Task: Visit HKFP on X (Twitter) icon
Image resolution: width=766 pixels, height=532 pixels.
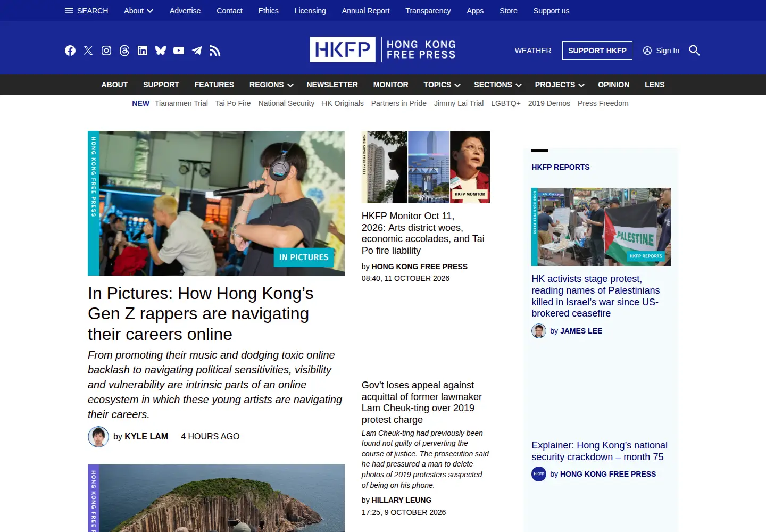Action: (88, 51)
